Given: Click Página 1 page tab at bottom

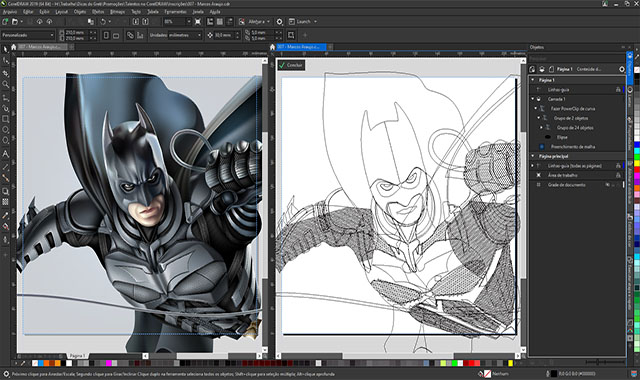Looking at the screenshot, I should point(77,356).
